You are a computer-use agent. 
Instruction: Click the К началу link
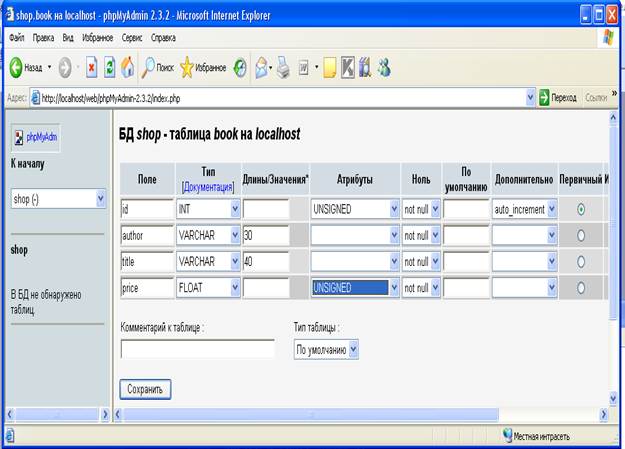point(28,164)
